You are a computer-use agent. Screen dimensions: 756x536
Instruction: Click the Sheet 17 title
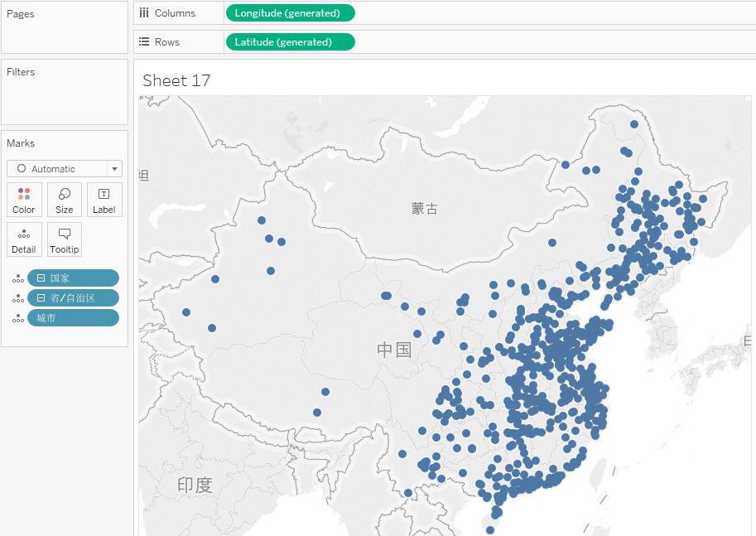(176, 80)
